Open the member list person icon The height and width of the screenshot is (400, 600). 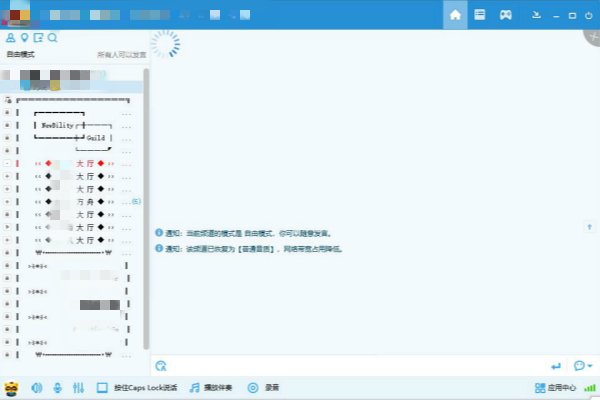[x=10, y=38]
